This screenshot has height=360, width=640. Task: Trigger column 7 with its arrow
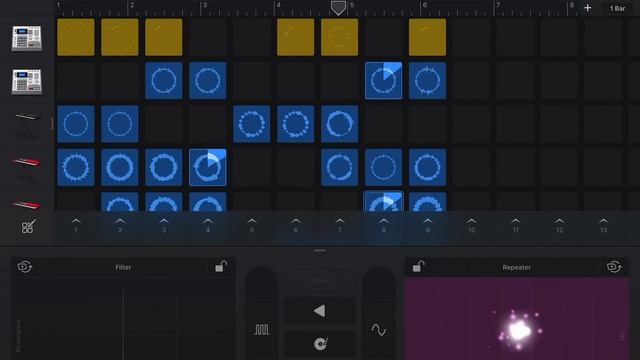click(x=340, y=225)
